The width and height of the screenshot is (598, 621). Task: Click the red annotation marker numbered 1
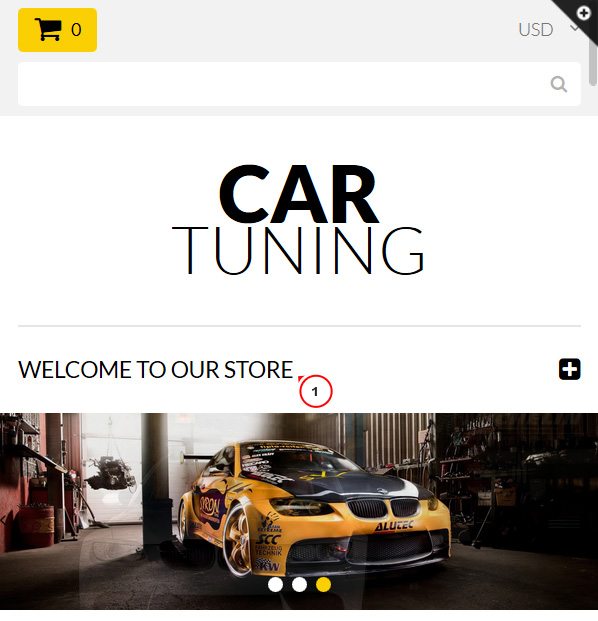[x=315, y=391]
